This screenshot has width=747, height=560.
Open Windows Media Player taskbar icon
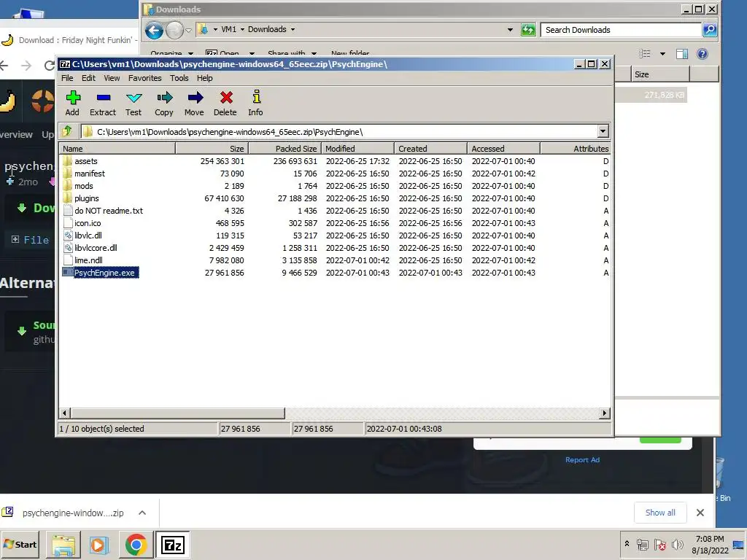pyautogui.click(x=98, y=545)
